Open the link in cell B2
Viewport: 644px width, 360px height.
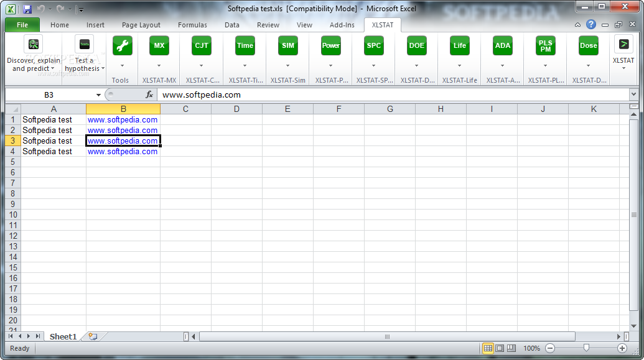pyautogui.click(x=123, y=131)
